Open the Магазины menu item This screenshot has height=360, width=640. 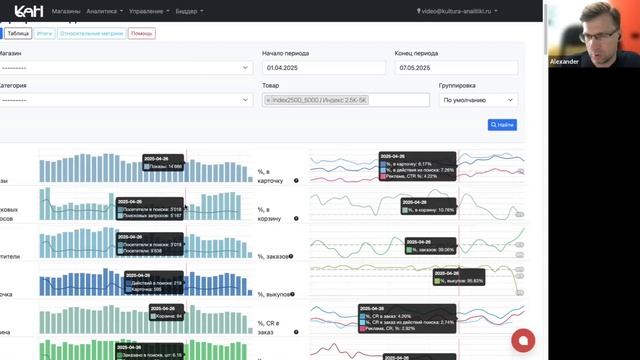[x=66, y=11]
